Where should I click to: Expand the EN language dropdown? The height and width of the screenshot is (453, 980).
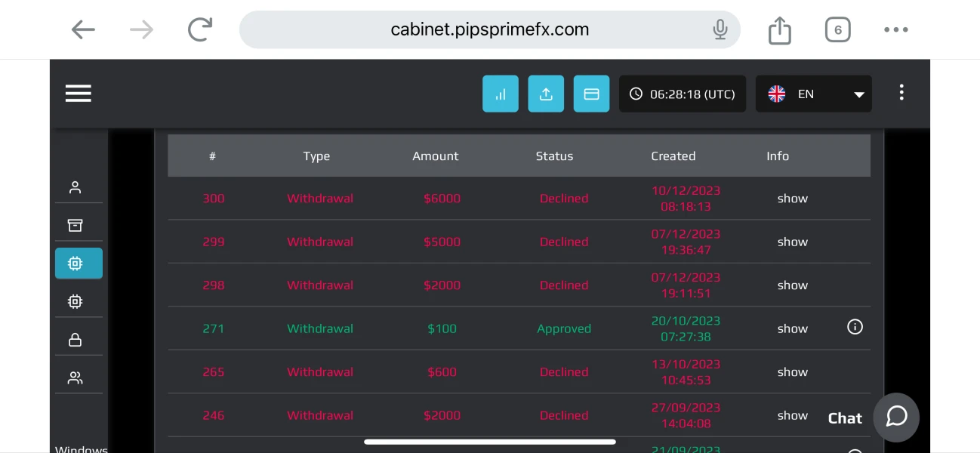point(813,94)
